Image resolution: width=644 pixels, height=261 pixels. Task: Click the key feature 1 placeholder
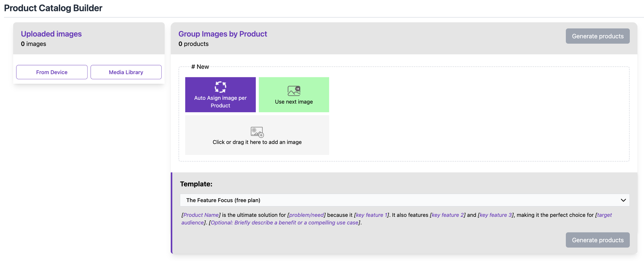371,215
